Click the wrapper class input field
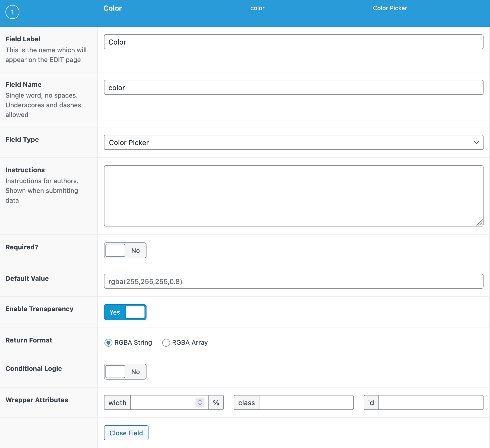The image size is (490, 448). click(306, 402)
